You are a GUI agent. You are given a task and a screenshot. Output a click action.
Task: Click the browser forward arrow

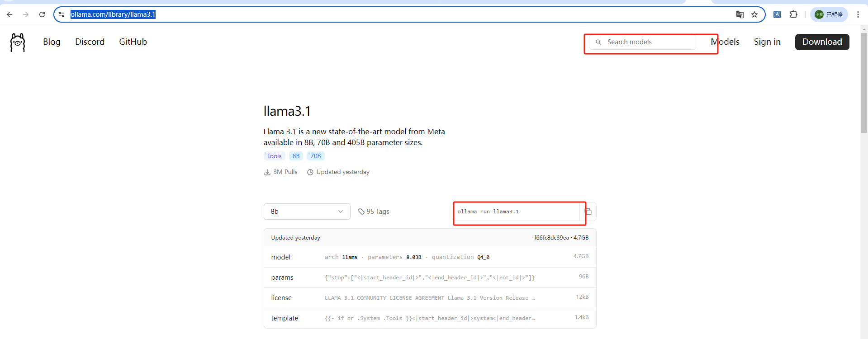[x=26, y=14]
